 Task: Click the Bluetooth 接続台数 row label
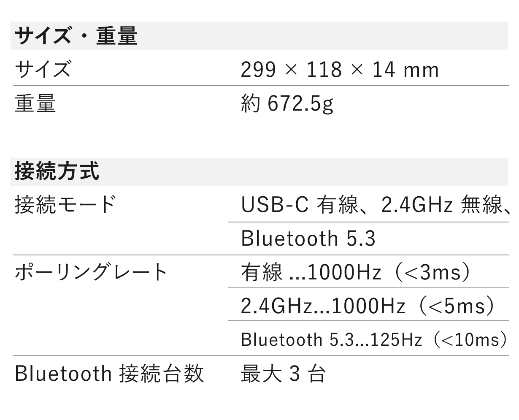tap(109, 374)
